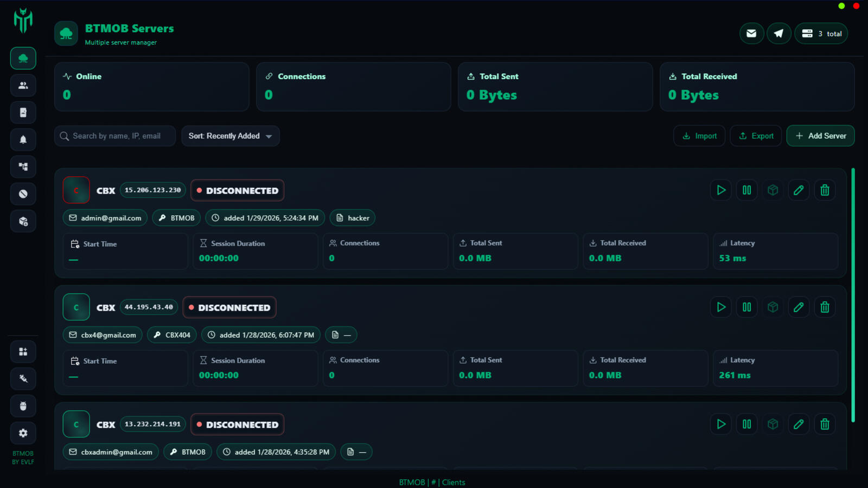This screenshot has width=868, height=488.
Task: Click the Online stat card
Action: pos(152,87)
